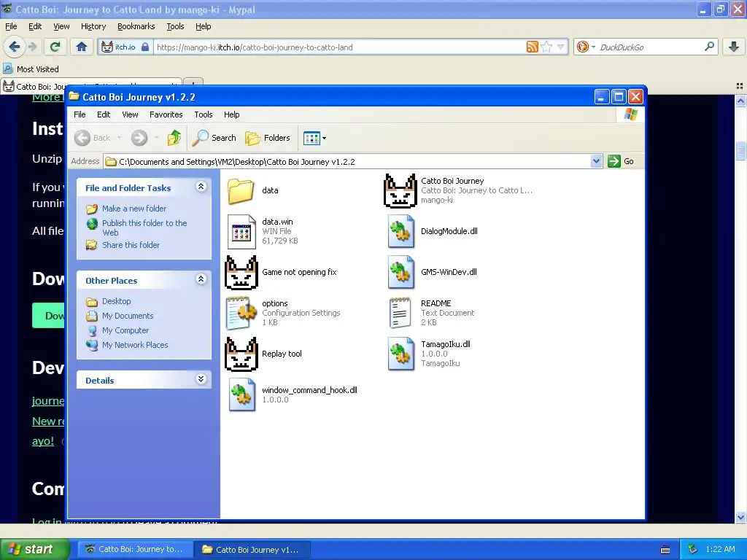Click the search magnifier icon in Mypal
The width and height of the screenshot is (747, 560).
(709, 46)
